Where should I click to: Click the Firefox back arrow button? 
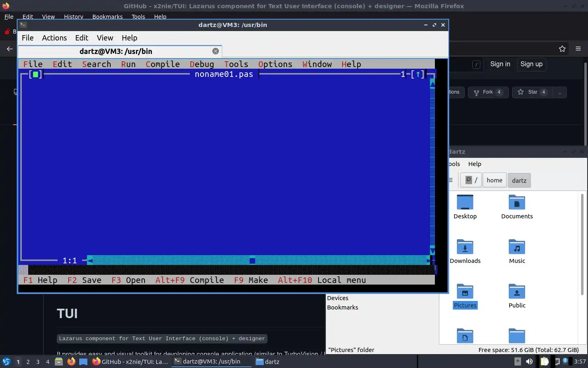coord(10,49)
